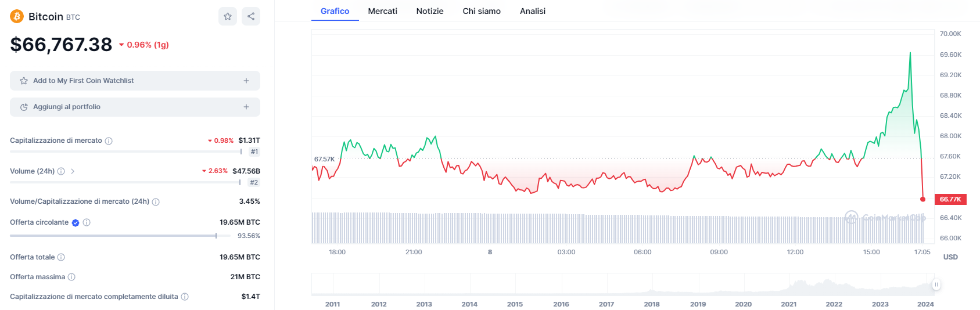The image size is (980, 310).
Task: Add Bitcoin to My First Coin Watchlist
Action: 83,81
